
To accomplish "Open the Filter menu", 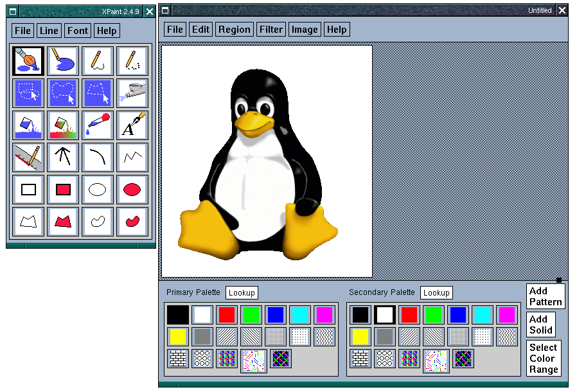I will (x=271, y=29).
